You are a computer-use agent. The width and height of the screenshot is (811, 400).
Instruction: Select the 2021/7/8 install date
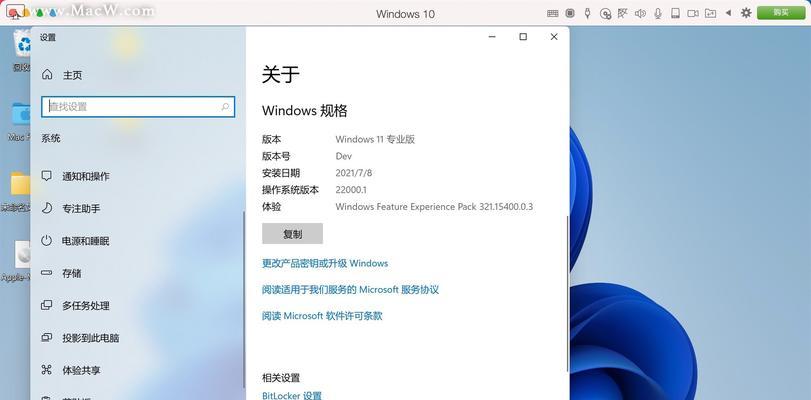(353, 173)
